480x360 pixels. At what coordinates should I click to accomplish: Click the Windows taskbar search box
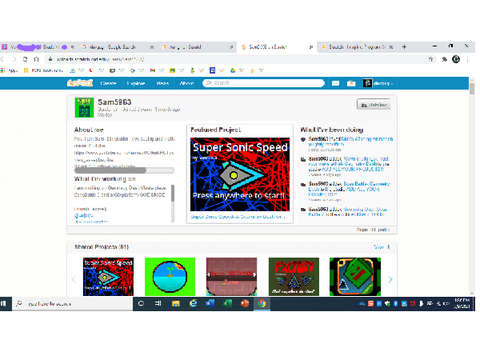72,304
